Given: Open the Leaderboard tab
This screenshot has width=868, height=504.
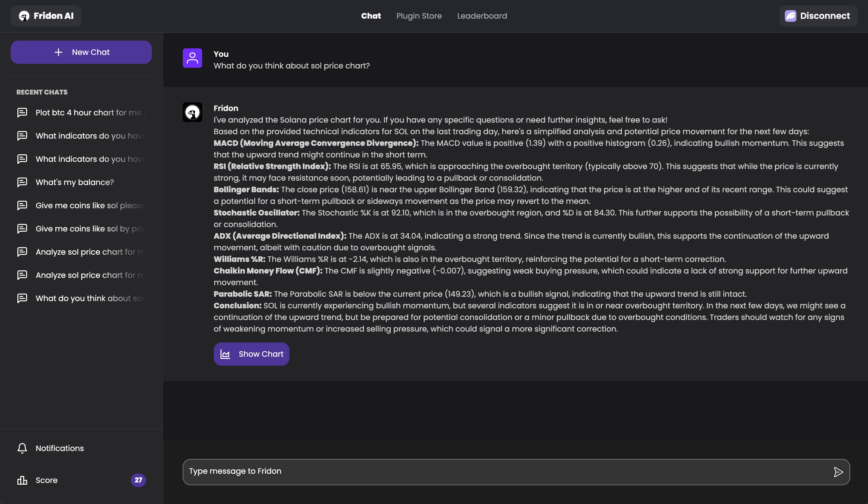Looking at the screenshot, I should [x=482, y=16].
